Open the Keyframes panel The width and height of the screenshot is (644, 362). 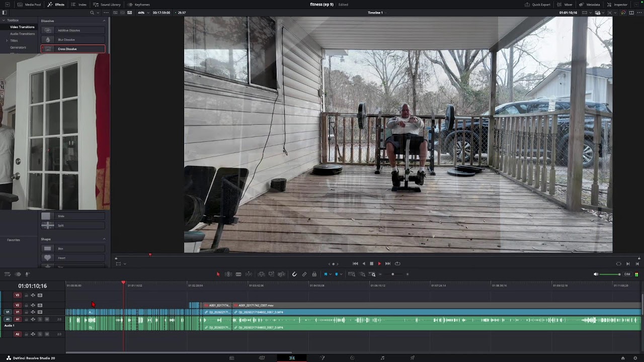click(x=138, y=5)
